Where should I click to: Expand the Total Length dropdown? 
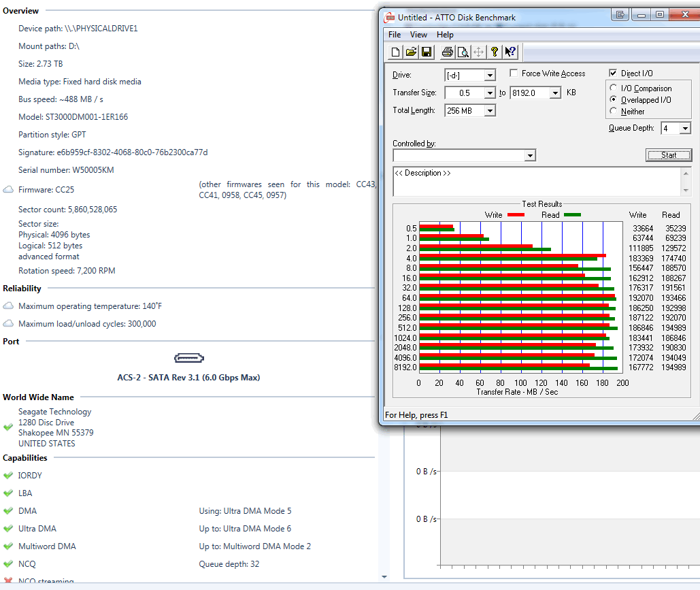pos(490,111)
